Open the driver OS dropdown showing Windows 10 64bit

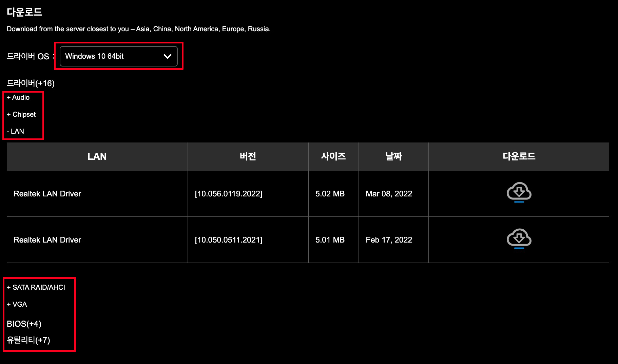coord(119,56)
